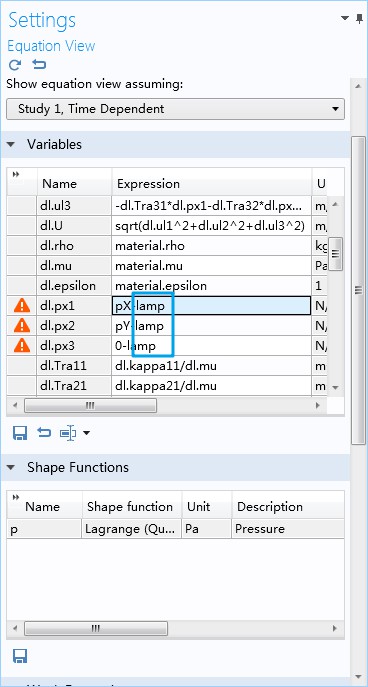Select the dl.px2 expression cell
The height and width of the screenshot is (687, 368).
click(x=211, y=326)
